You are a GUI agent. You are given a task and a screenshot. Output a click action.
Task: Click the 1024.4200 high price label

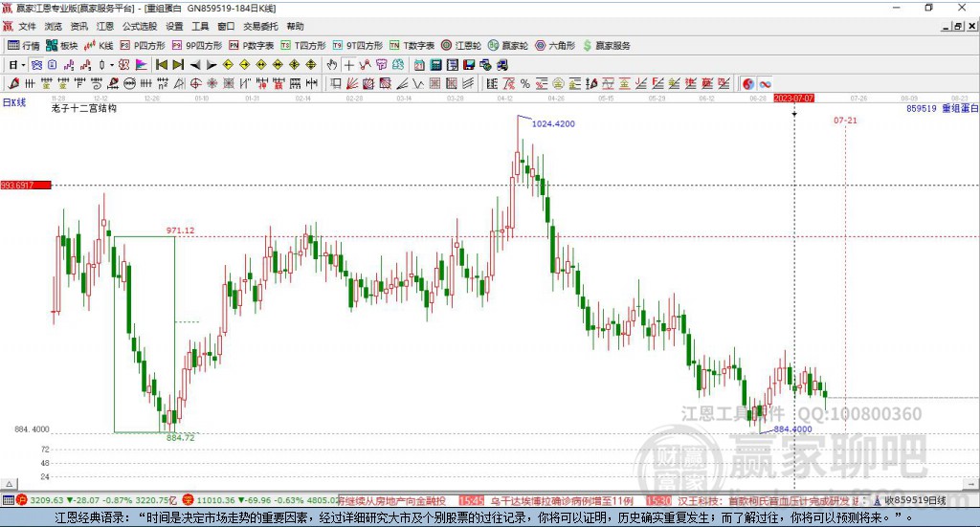(553, 123)
